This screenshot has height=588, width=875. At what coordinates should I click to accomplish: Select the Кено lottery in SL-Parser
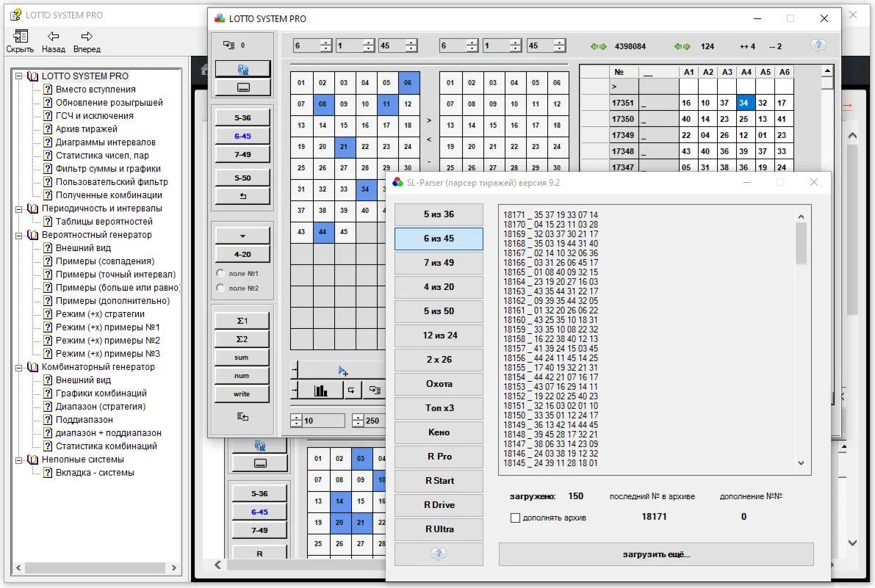point(439,432)
